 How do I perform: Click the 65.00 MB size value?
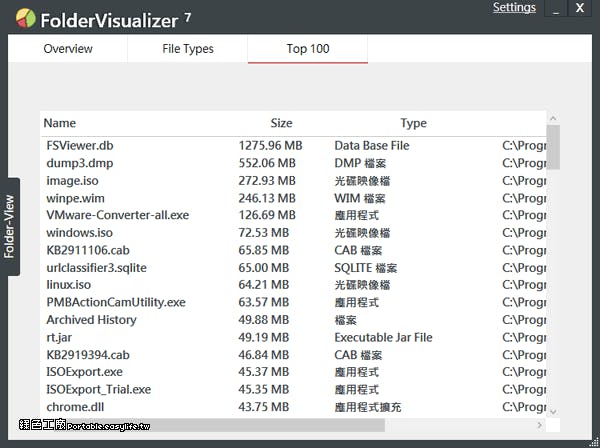click(x=264, y=268)
